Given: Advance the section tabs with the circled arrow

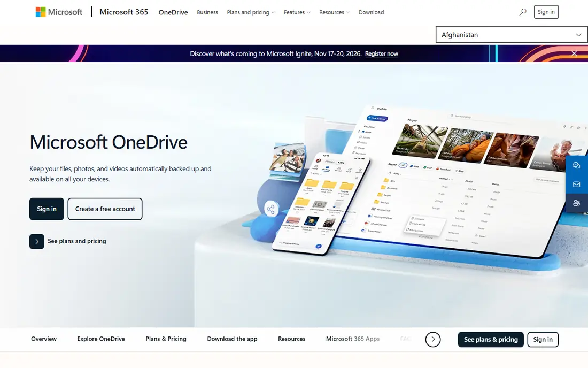Looking at the screenshot, I should [x=433, y=340].
